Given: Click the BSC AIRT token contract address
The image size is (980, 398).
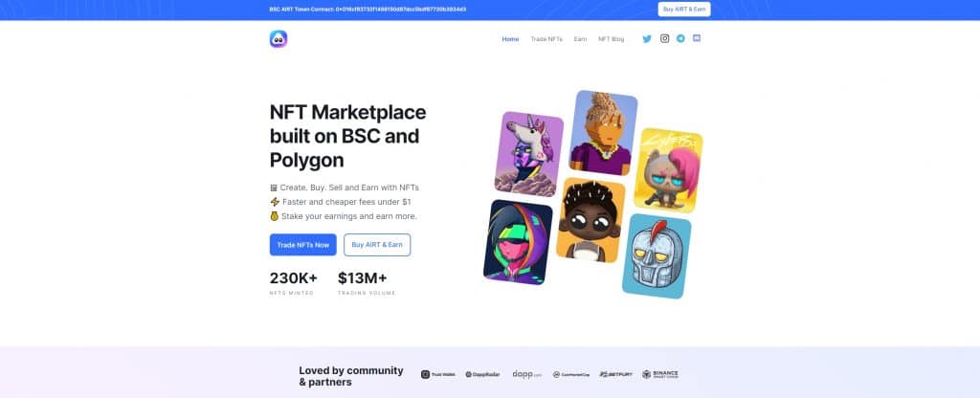Looking at the screenshot, I should (x=401, y=10).
